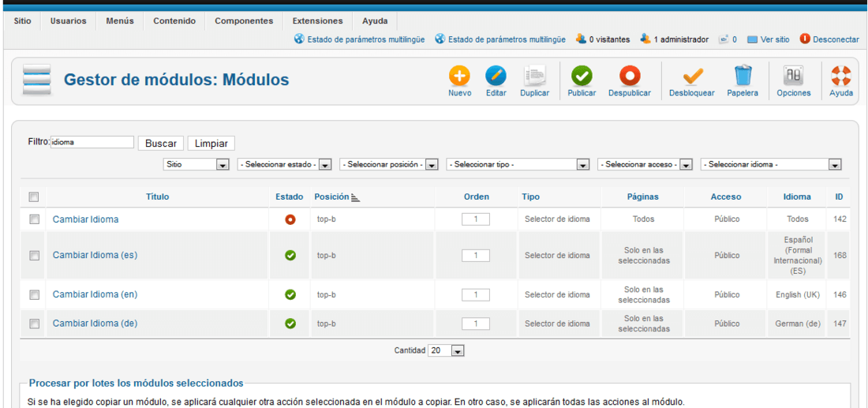Click the order field for Cambiar Idioma (es)
868x408 pixels.
pyautogui.click(x=476, y=255)
